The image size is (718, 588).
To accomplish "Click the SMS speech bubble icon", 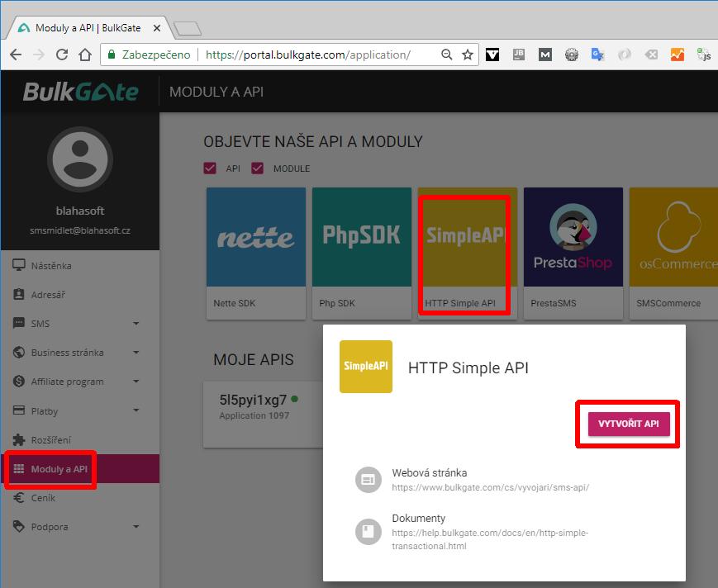I will coord(19,323).
